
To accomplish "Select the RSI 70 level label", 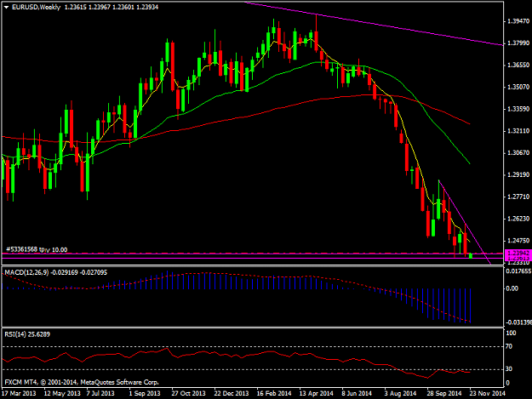I will tap(509, 346).
